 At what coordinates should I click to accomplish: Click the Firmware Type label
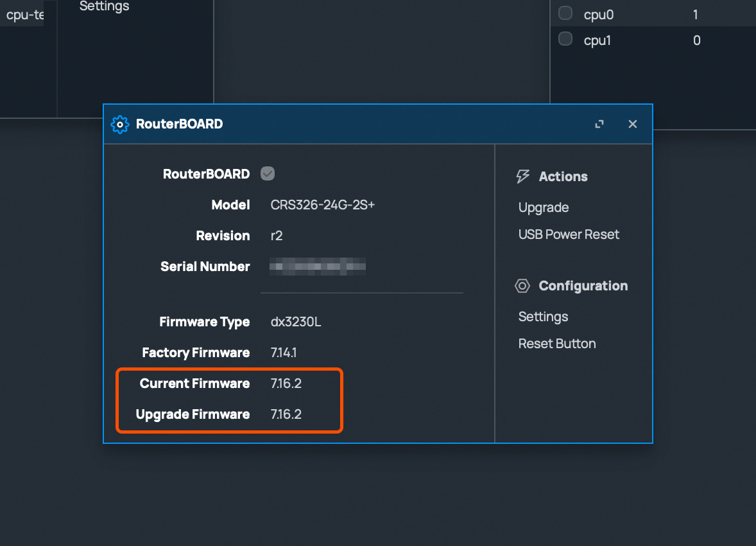(x=205, y=322)
